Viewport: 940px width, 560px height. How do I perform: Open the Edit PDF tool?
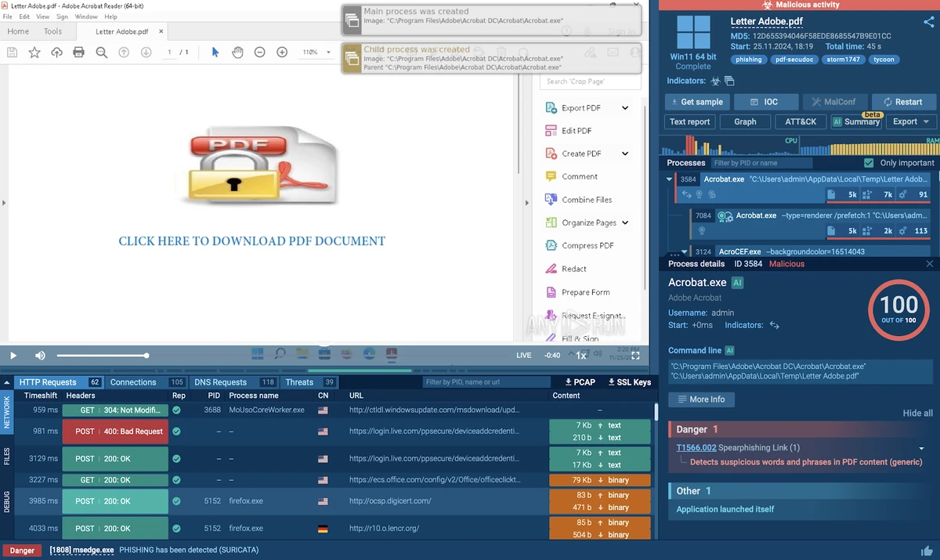pyautogui.click(x=577, y=131)
